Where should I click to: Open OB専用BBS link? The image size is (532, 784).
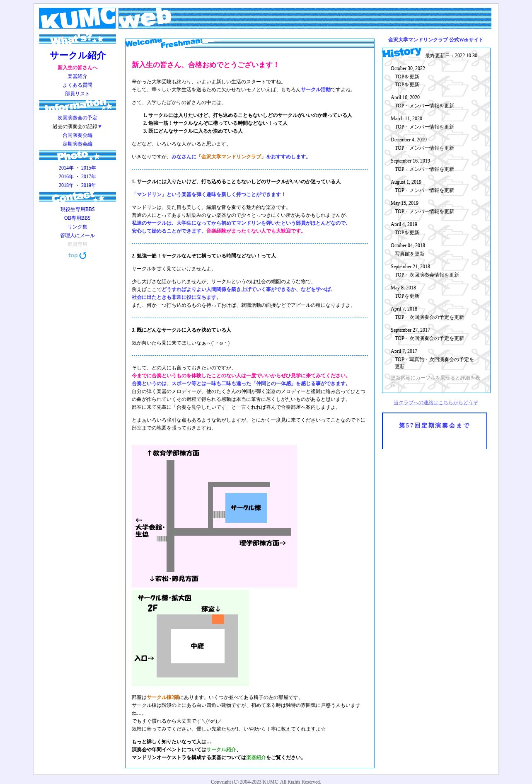77,218
